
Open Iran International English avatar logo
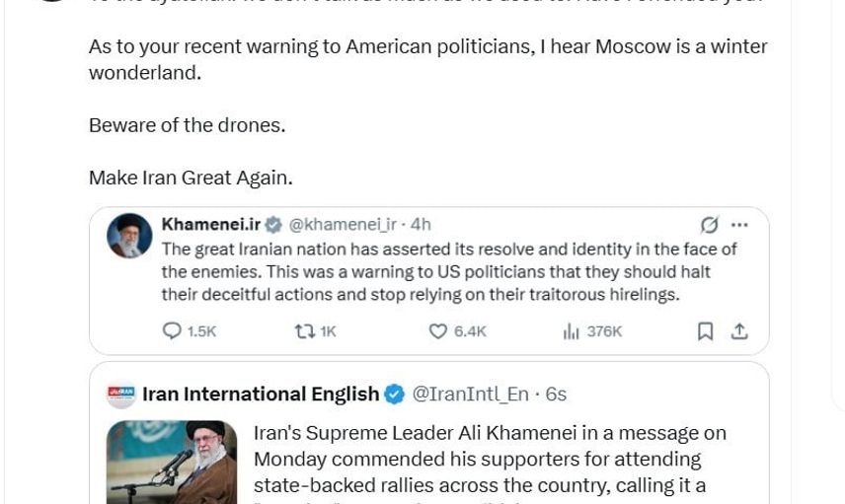click(x=121, y=394)
